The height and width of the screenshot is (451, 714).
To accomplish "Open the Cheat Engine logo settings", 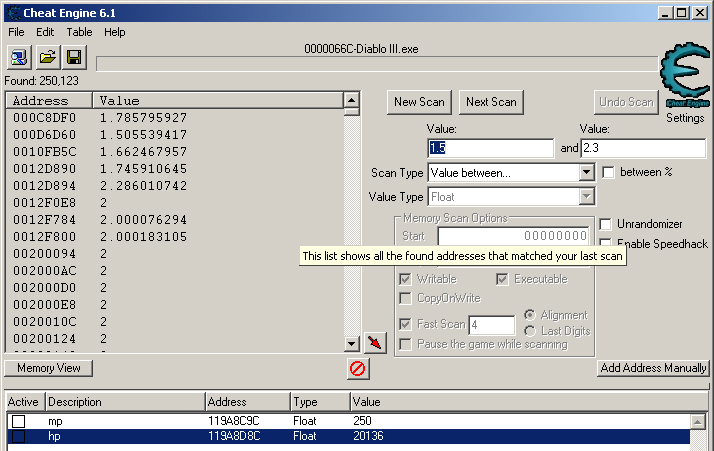I will coord(685,82).
